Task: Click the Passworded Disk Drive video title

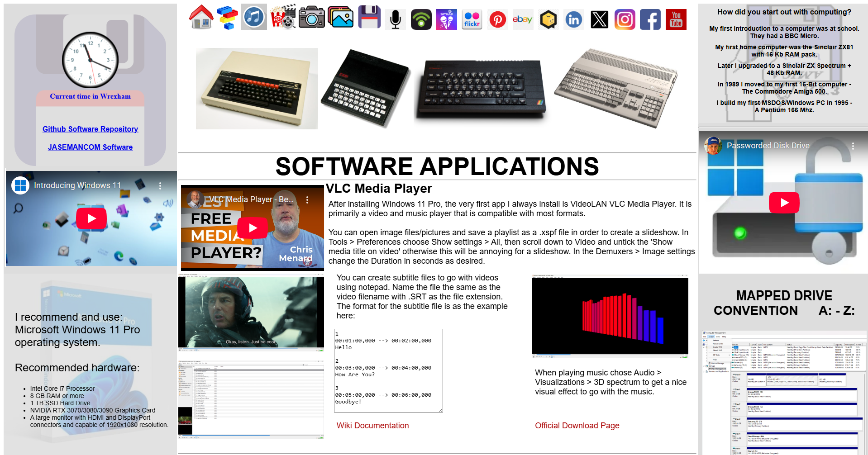Action: point(768,146)
